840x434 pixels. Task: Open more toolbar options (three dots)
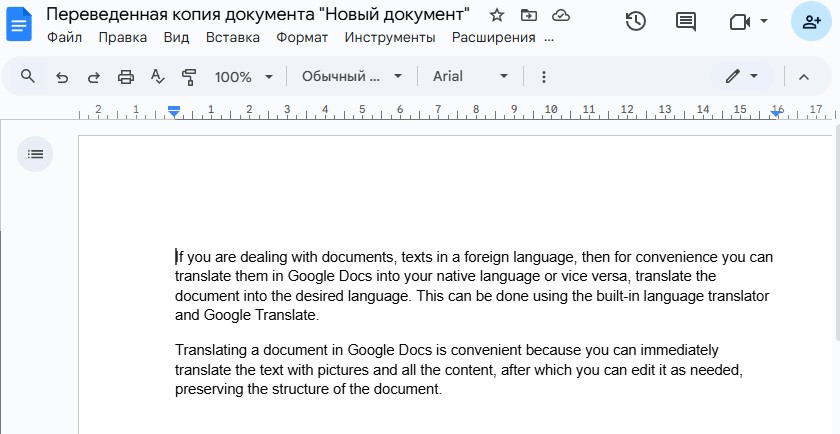(x=543, y=77)
